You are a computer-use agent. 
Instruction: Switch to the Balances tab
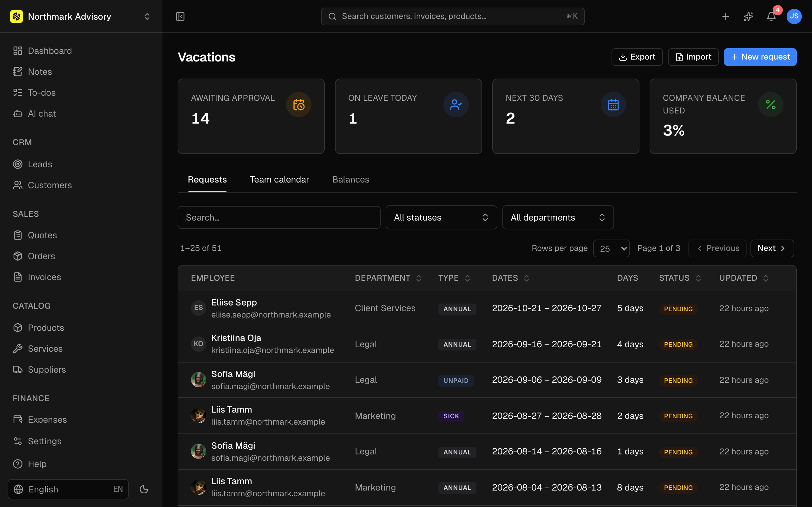tap(350, 180)
